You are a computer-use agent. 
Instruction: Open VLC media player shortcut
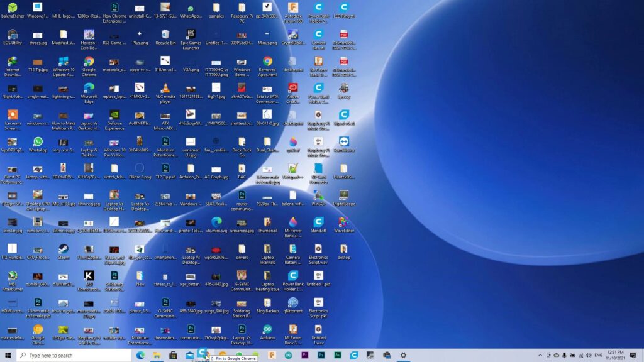pyautogui.click(x=165, y=93)
